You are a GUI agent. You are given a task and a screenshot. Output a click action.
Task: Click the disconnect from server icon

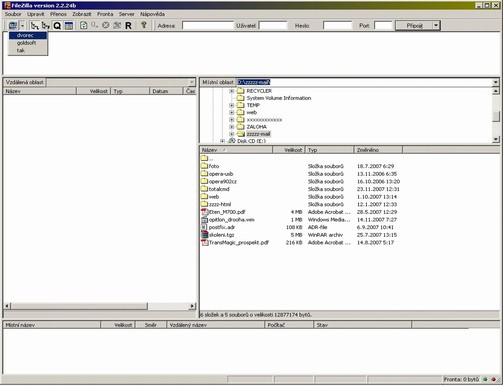pos(117,25)
